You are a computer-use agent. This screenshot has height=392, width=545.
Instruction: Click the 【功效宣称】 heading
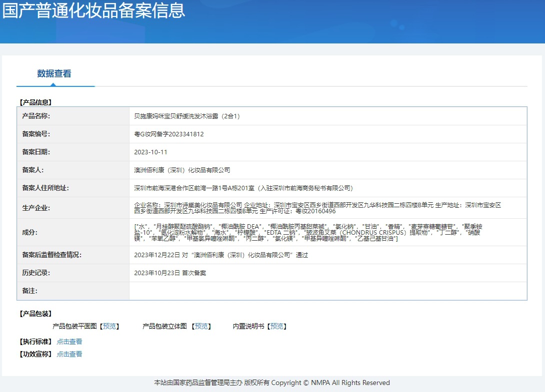tap(35, 354)
